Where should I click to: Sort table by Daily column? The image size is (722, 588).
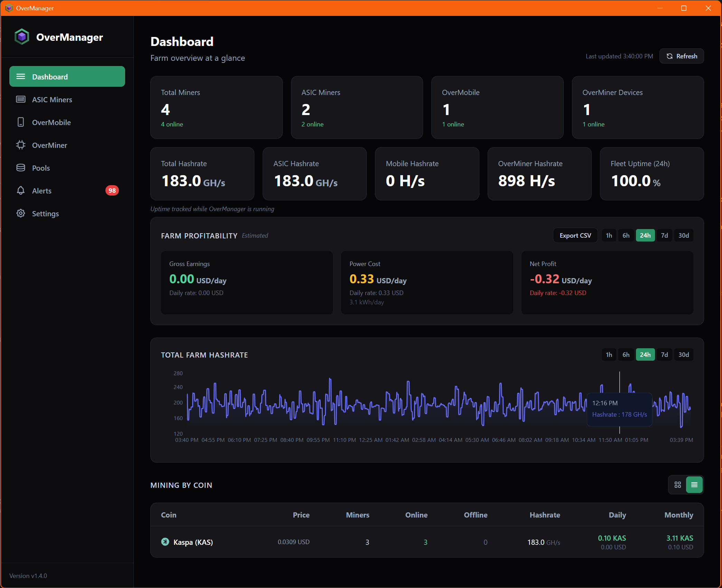click(x=617, y=515)
